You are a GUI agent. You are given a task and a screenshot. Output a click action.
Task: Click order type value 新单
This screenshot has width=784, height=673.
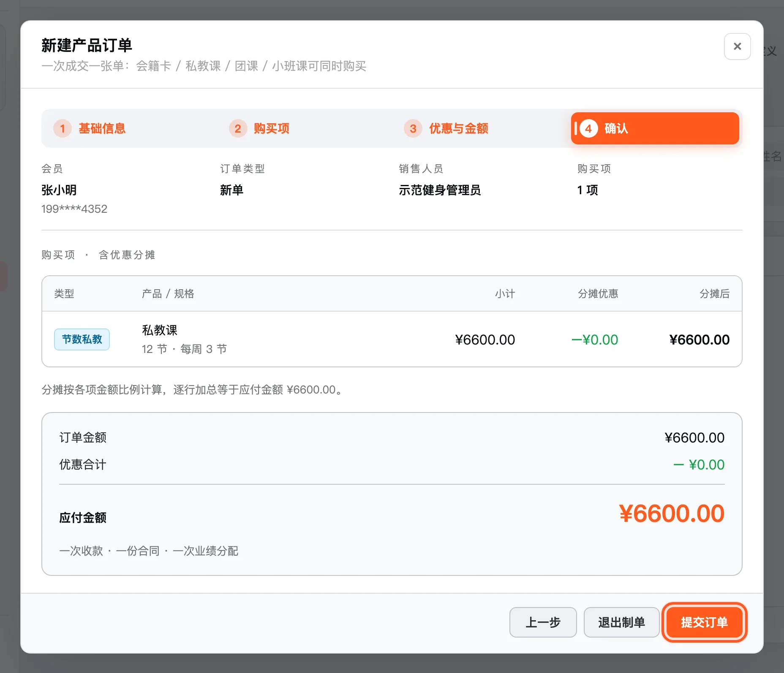[x=231, y=190]
